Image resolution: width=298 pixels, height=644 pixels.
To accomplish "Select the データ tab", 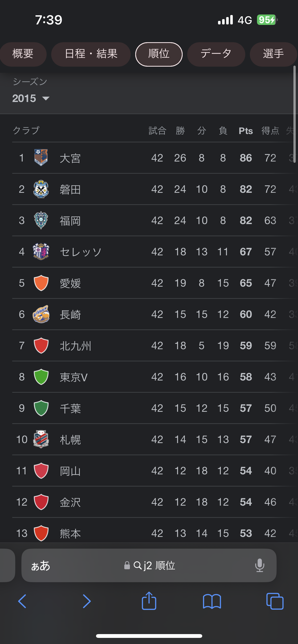I will [x=216, y=54].
